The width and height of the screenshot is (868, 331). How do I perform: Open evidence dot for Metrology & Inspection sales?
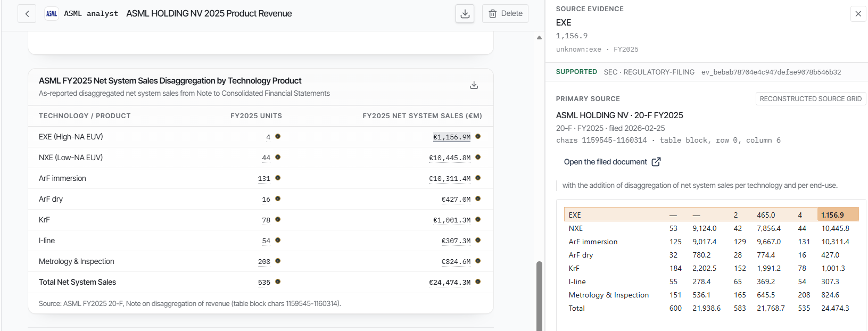[478, 261]
